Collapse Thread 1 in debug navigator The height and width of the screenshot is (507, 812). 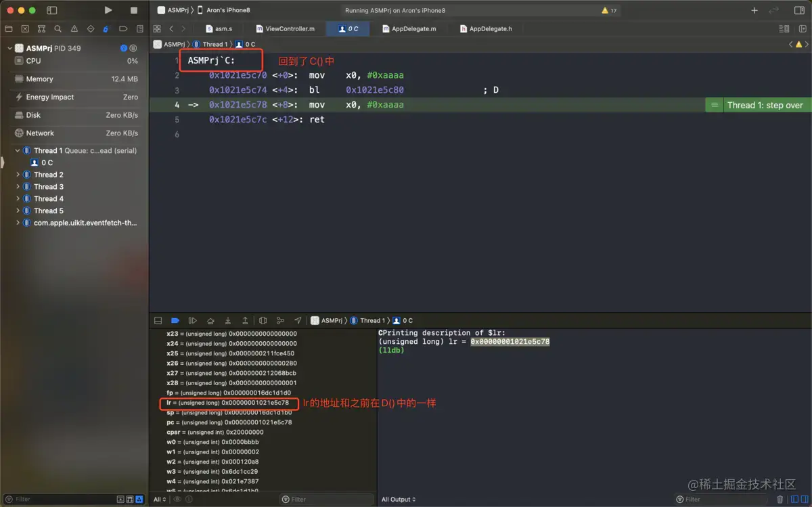pos(18,151)
